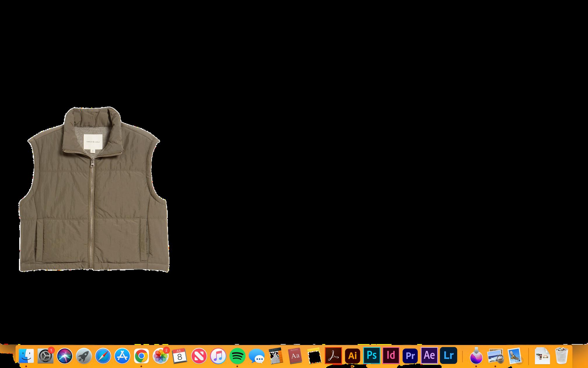Open Launchpad rocket icon

84,356
